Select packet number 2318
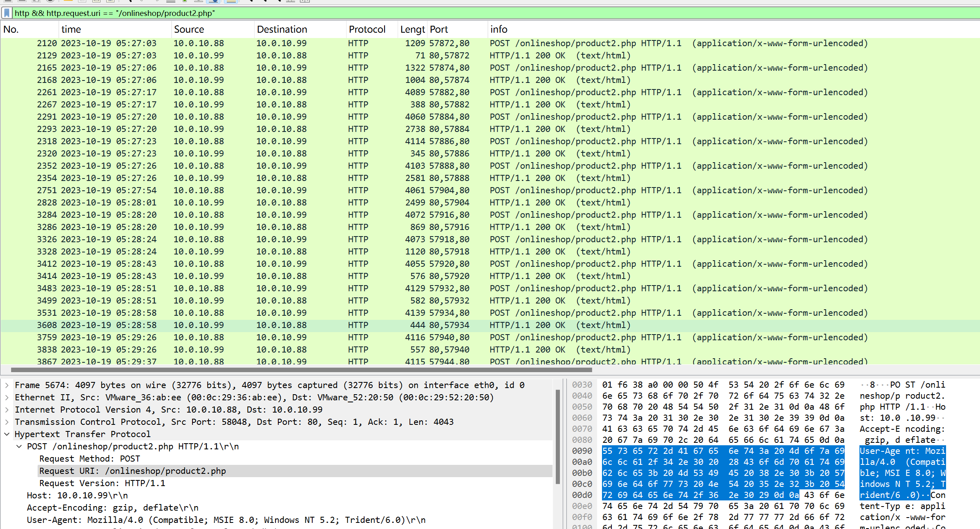Screen dimensions: 980x529 coord(490,141)
